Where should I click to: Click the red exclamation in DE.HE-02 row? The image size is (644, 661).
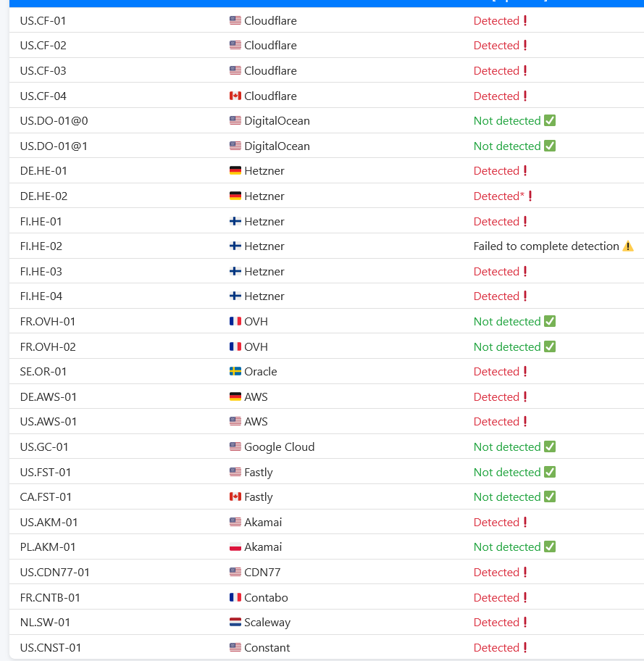coord(530,196)
